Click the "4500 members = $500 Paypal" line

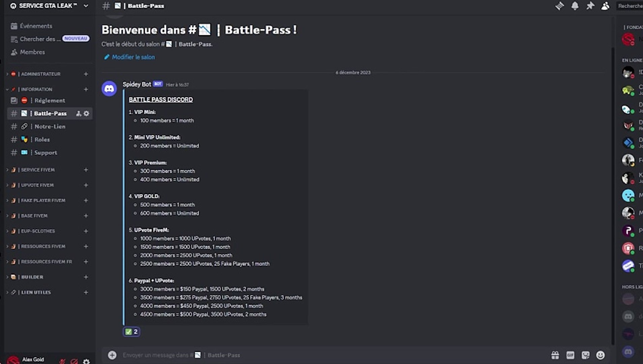click(x=203, y=314)
